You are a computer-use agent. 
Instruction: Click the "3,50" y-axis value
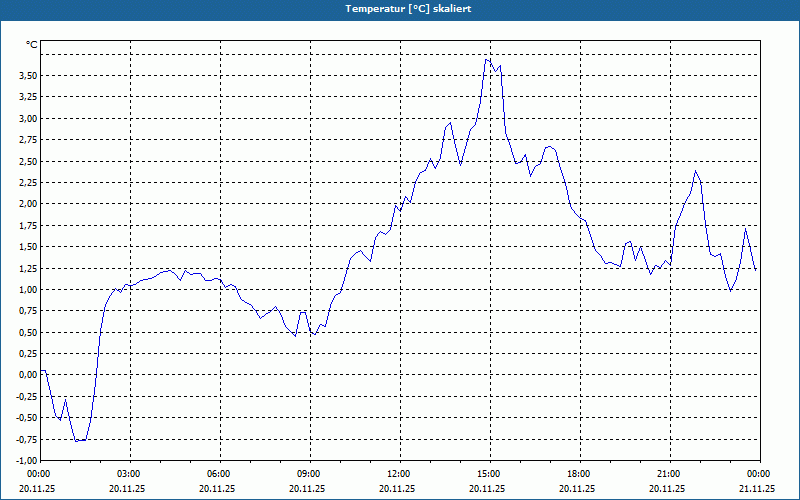(28, 76)
